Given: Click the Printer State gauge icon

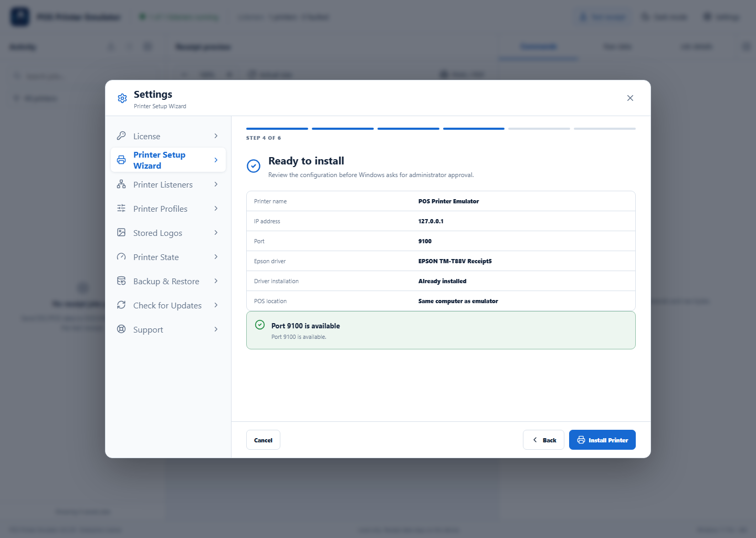Looking at the screenshot, I should [121, 256].
